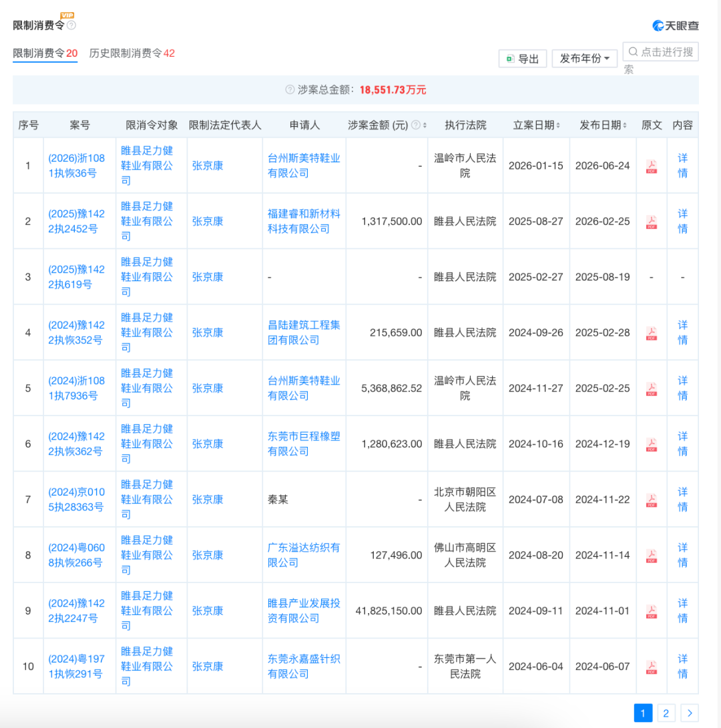Export data with 导出 button

[x=523, y=59]
